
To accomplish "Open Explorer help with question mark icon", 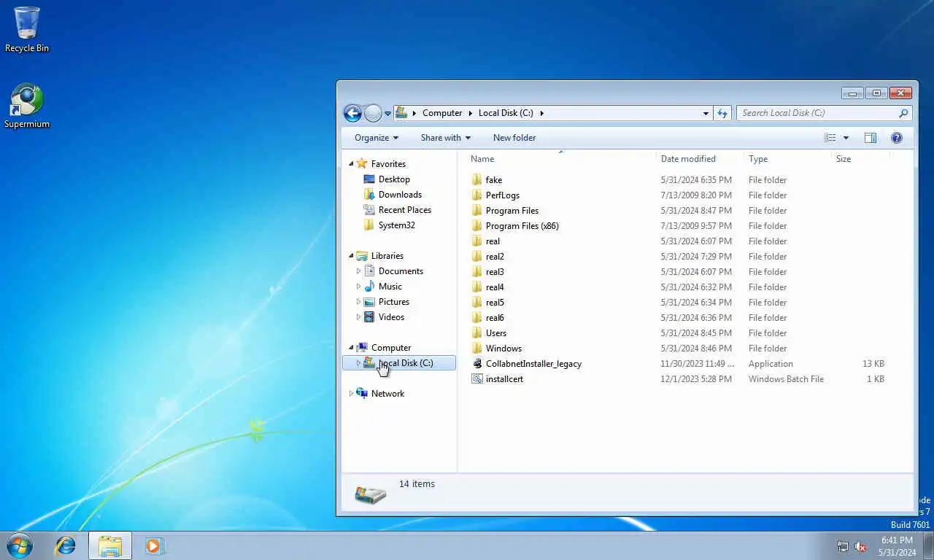I will (897, 138).
